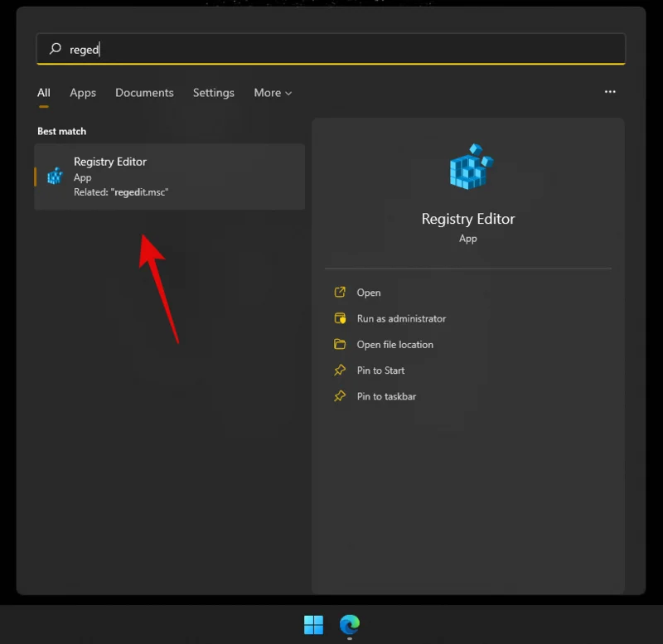
Task: Click the Run as administrator shield icon
Action: [340, 318]
